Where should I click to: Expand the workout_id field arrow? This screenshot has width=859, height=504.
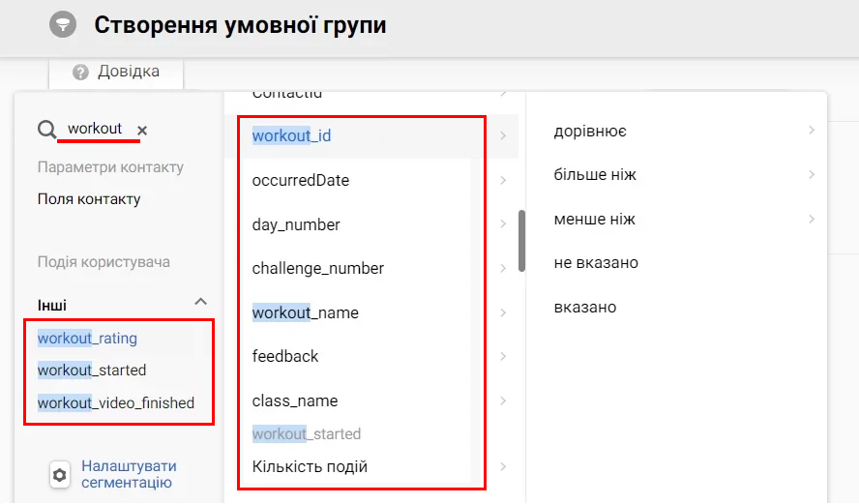[x=503, y=135]
